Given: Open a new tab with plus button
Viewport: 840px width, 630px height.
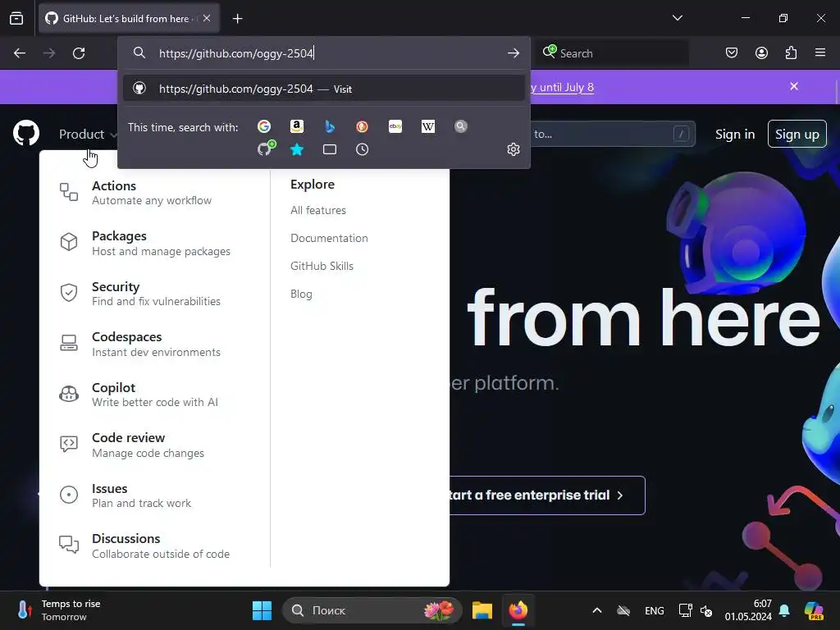Looking at the screenshot, I should click(237, 19).
